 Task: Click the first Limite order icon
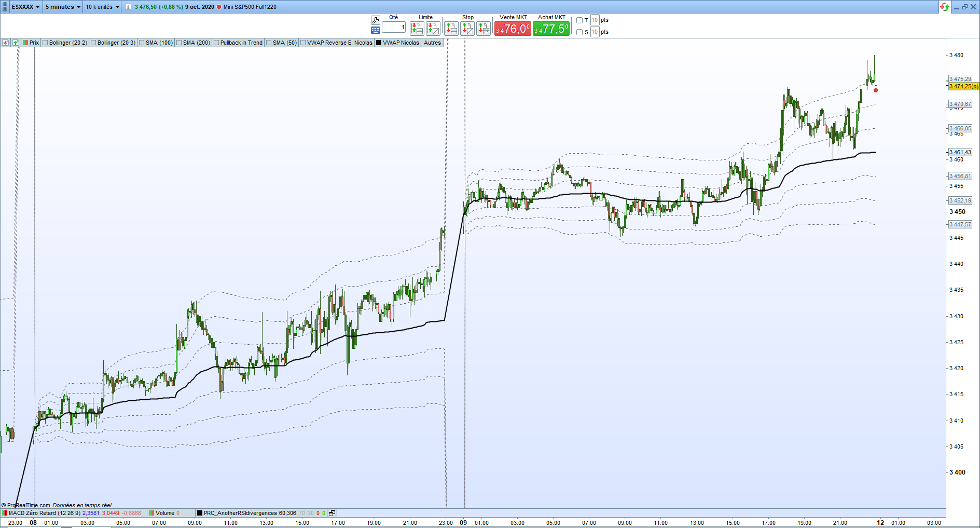point(417,29)
